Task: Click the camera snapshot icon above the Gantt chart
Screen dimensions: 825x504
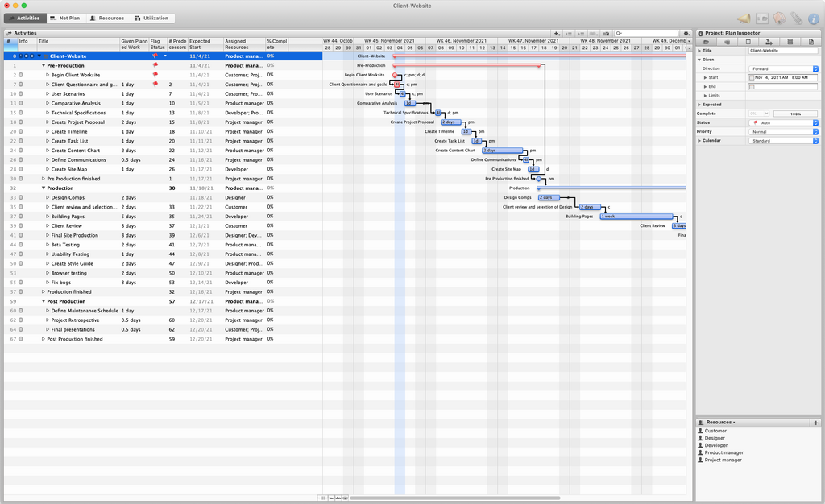Action: 603,33
